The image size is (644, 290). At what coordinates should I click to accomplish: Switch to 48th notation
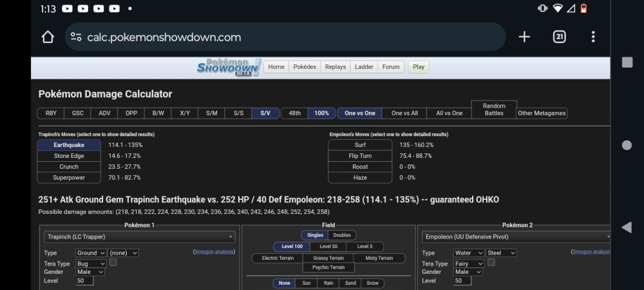[x=294, y=113]
